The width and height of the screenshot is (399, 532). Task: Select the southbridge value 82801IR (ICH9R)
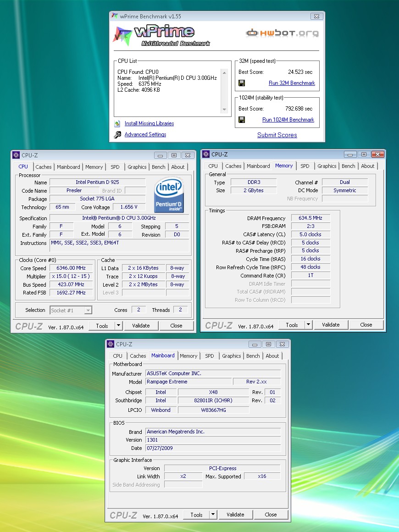pyautogui.click(x=213, y=401)
